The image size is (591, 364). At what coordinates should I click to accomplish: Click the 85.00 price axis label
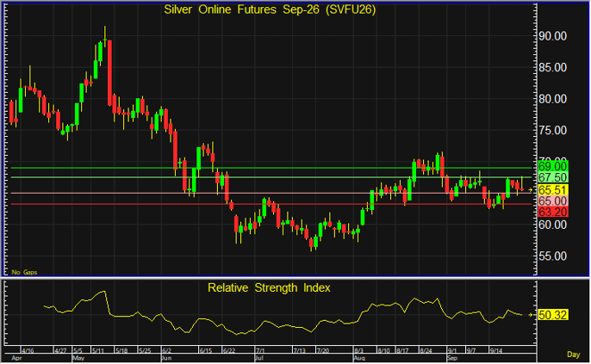(552, 68)
